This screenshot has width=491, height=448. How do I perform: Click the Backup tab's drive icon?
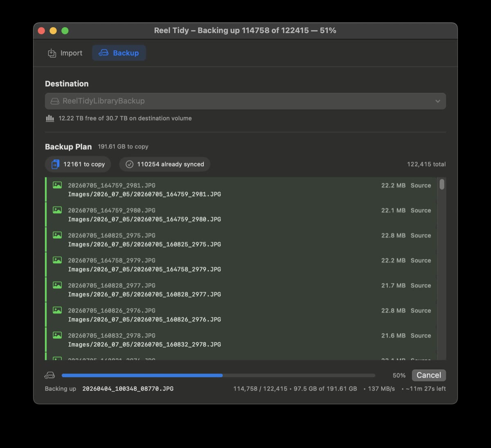click(104, 53)
